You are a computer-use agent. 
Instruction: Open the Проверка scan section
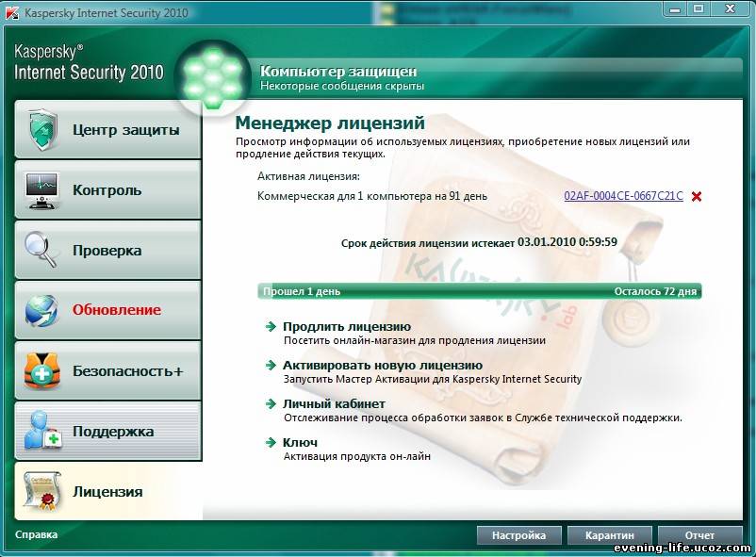coord(108,250)
